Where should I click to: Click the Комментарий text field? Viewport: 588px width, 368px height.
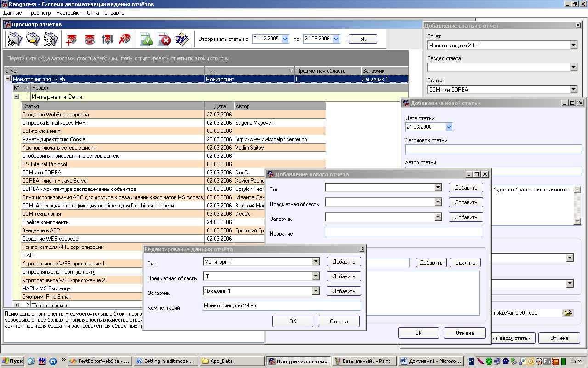281,306
